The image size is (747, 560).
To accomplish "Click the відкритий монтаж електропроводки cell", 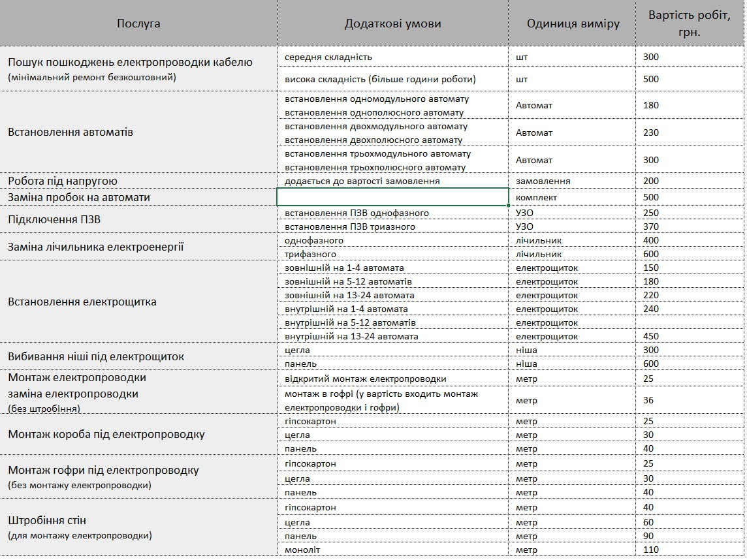I will (392, 379).
